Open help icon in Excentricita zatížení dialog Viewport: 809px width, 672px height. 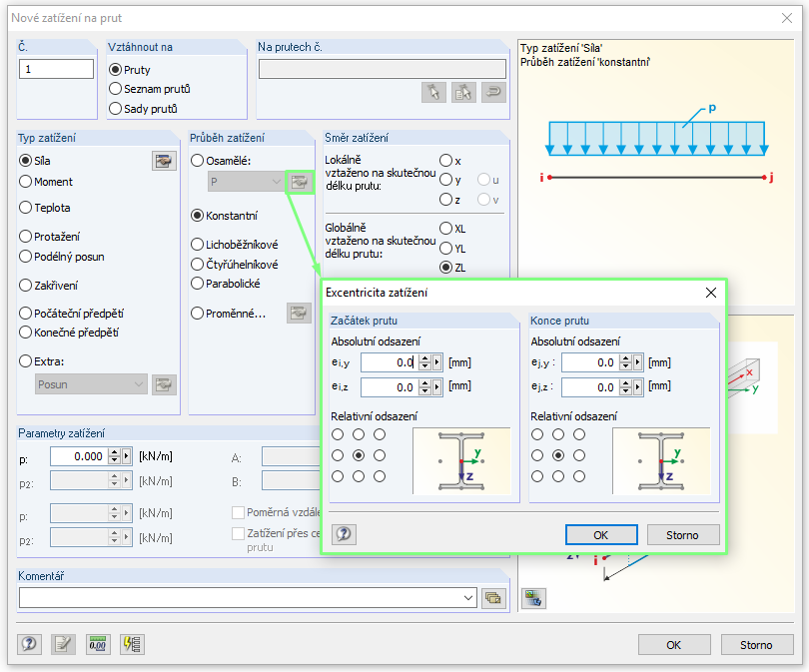(x=344, y=534)
